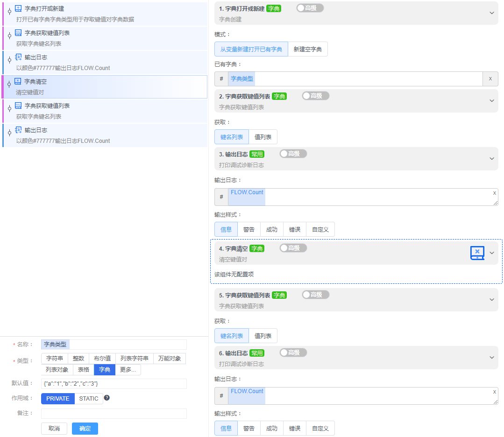Click the large 字典清空 icon in step 4 panel
This screenshot has width=504, height=437.
pos(477,253)
